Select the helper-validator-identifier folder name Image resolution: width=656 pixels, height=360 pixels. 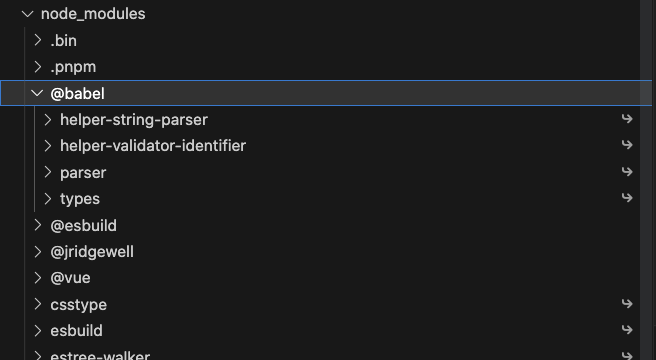(153, 146)
